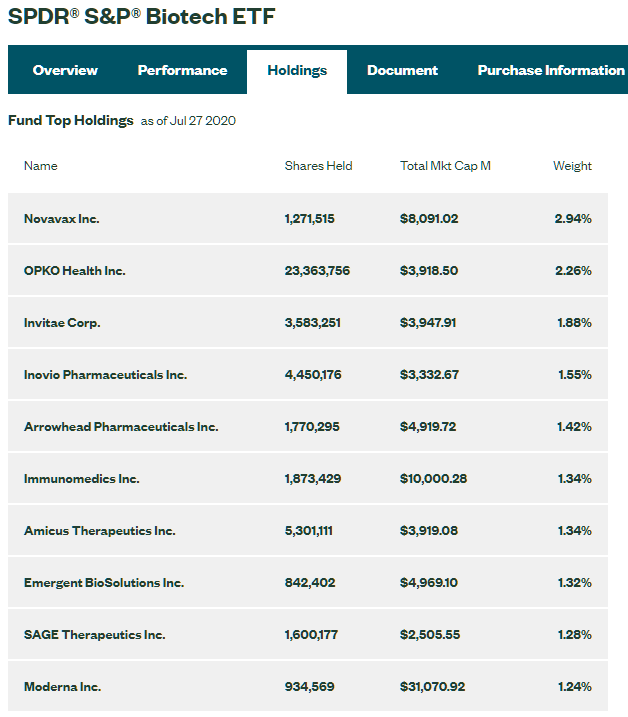628x717 pixels.
Task: Select the OPKO Health Inc. name
Action: pyautogui.click(x=75, y=271)
